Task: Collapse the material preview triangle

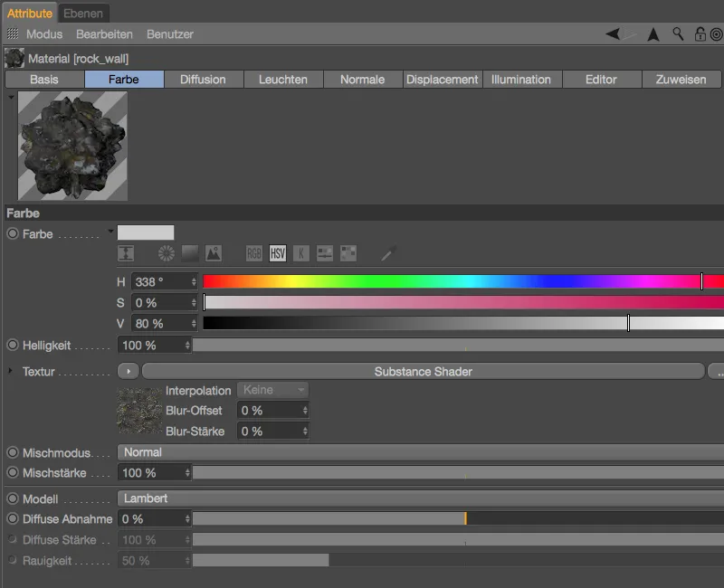Action: [x=11, y=98]
